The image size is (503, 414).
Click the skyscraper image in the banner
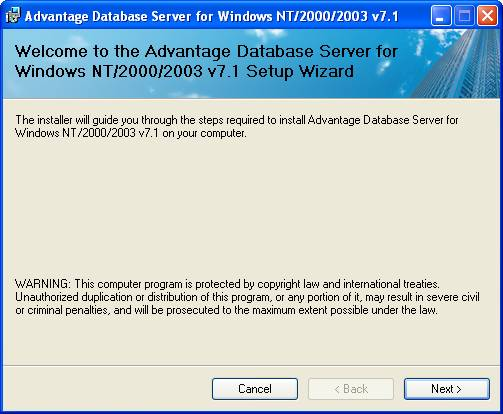(460, 63)
